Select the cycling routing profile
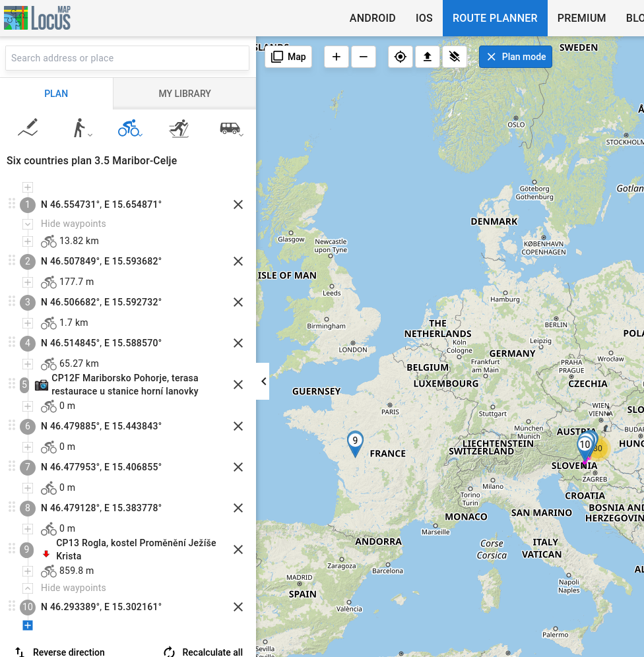This screenshot has height=657, width=644. tap(129, 128)
